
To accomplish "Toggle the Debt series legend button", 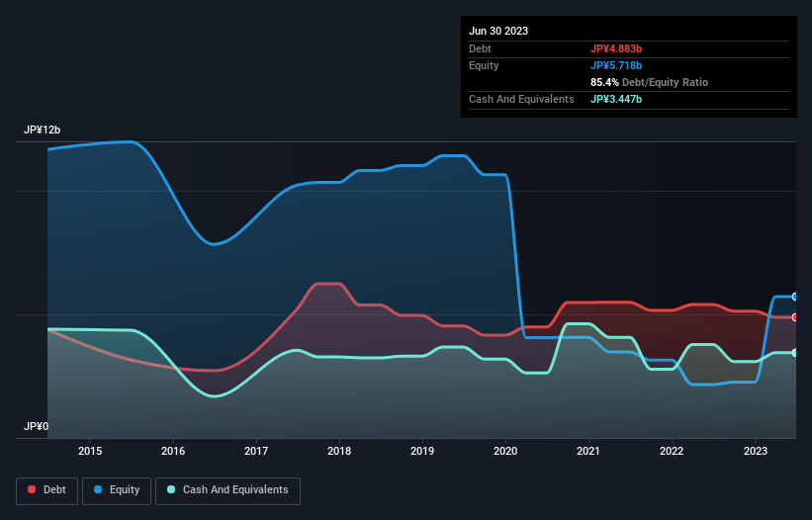I will [x=46, y=490].
